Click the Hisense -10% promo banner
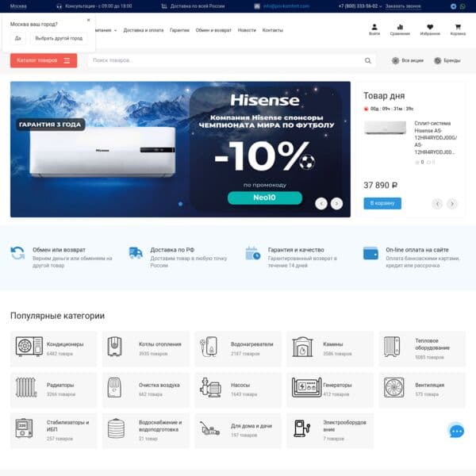 pyautogui.click(x=180, y=149)
